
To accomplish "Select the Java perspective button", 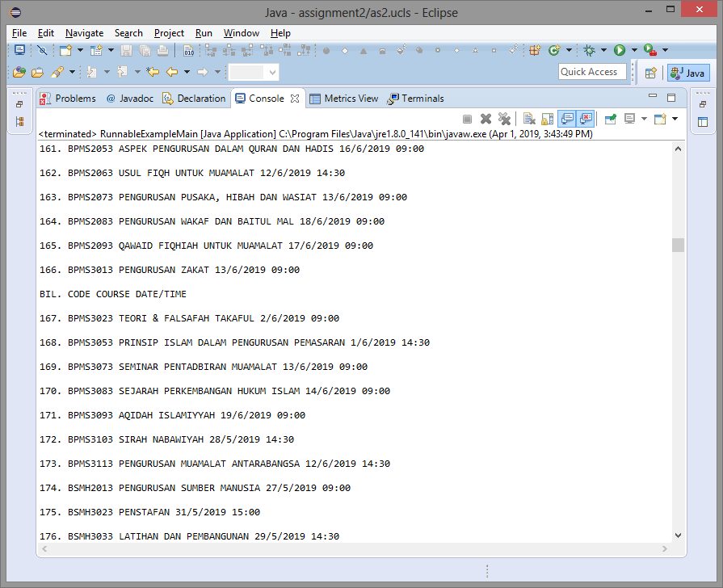I will [688, 73].
